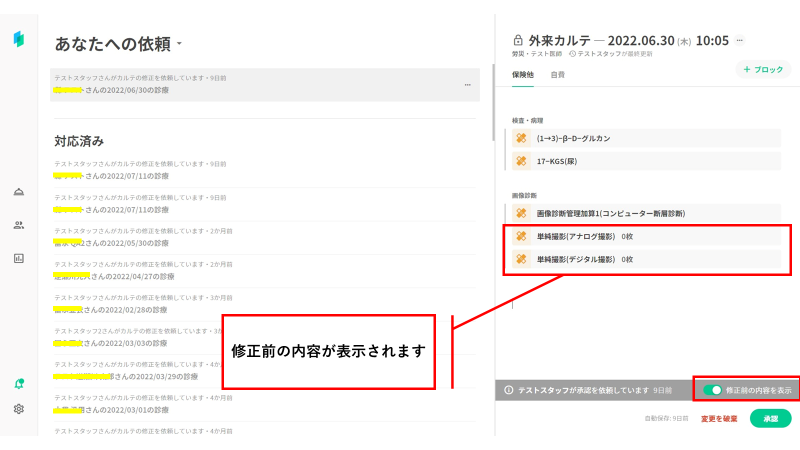This screenshot has width=800, height=450.
Task: Select the 単純撮影(アナログ撮影) 0枚 row
Action: [646, 236]
